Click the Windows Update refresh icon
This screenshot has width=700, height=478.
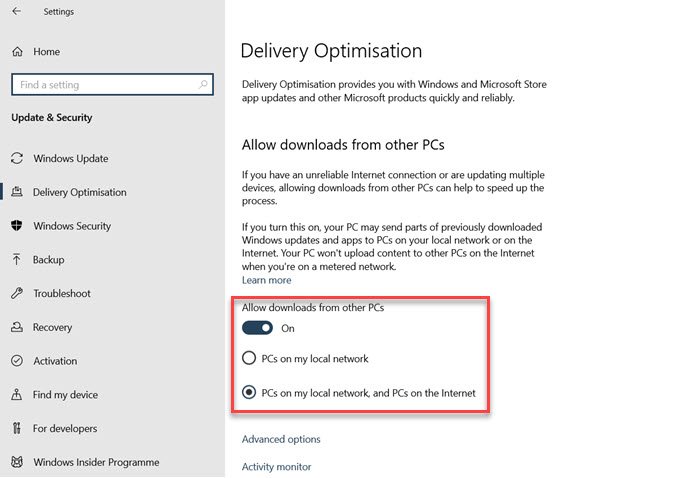[17, 158]
